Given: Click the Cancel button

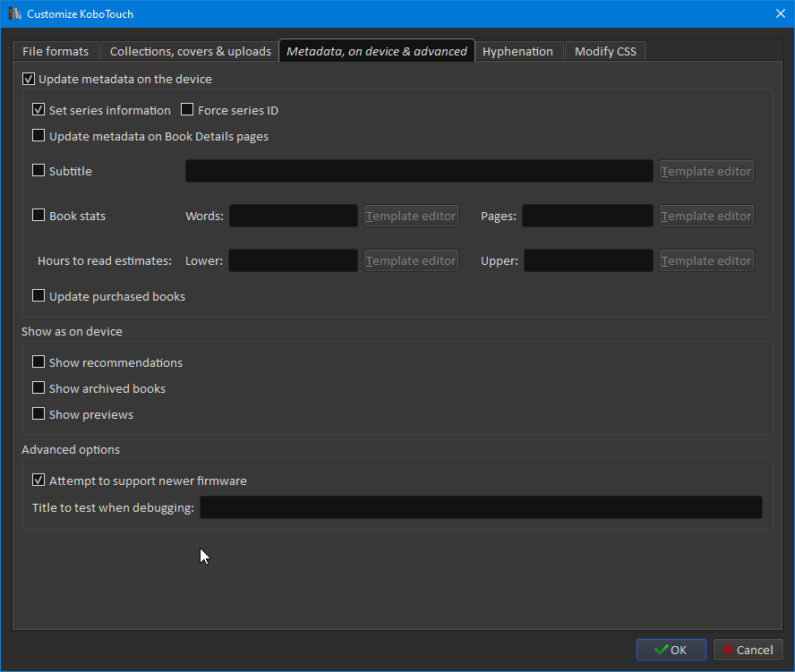Looking at the screenshot, I should 748,650.
